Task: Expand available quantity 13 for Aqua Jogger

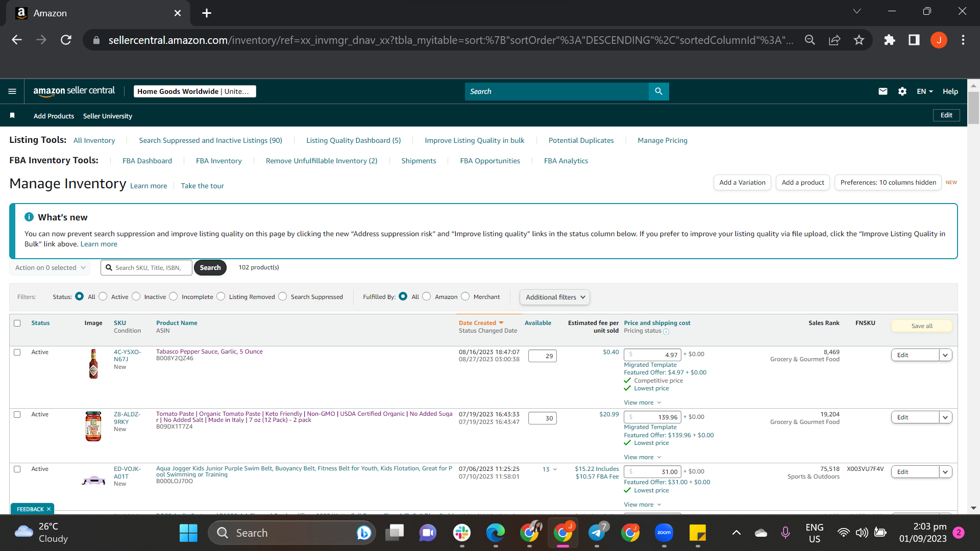Action: pyautogui.click(x=550, y=469)
